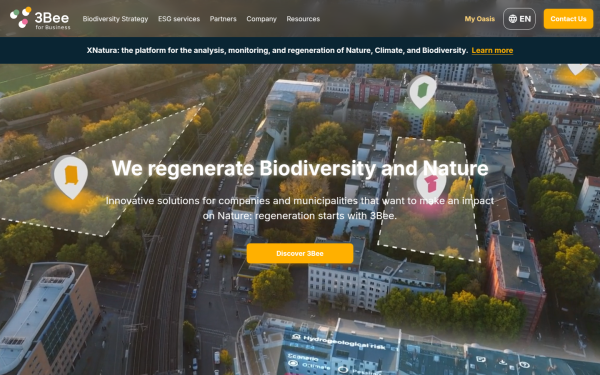This screenshot has height=375, width=600.
Task: Click the Discover 3Bee button
Action: (300, 253)
